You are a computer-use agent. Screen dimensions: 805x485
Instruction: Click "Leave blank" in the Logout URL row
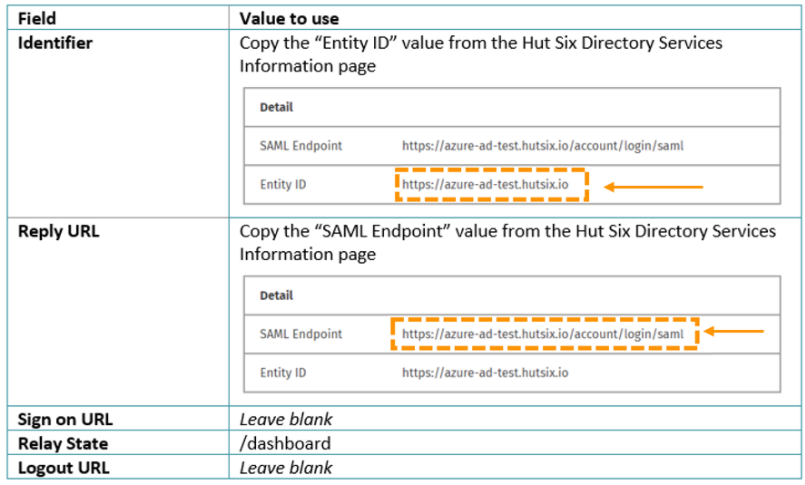(286, 468)
